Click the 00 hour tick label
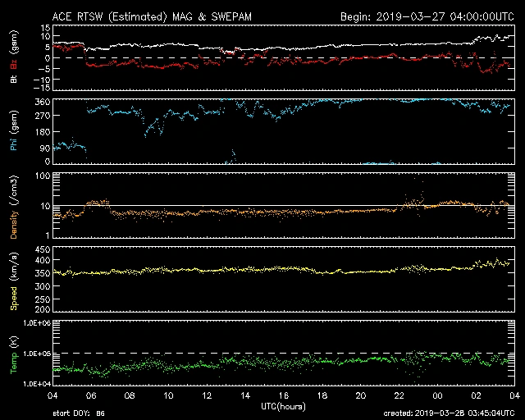The width and height of the screenshot is (525, 420). pos(437,396)
